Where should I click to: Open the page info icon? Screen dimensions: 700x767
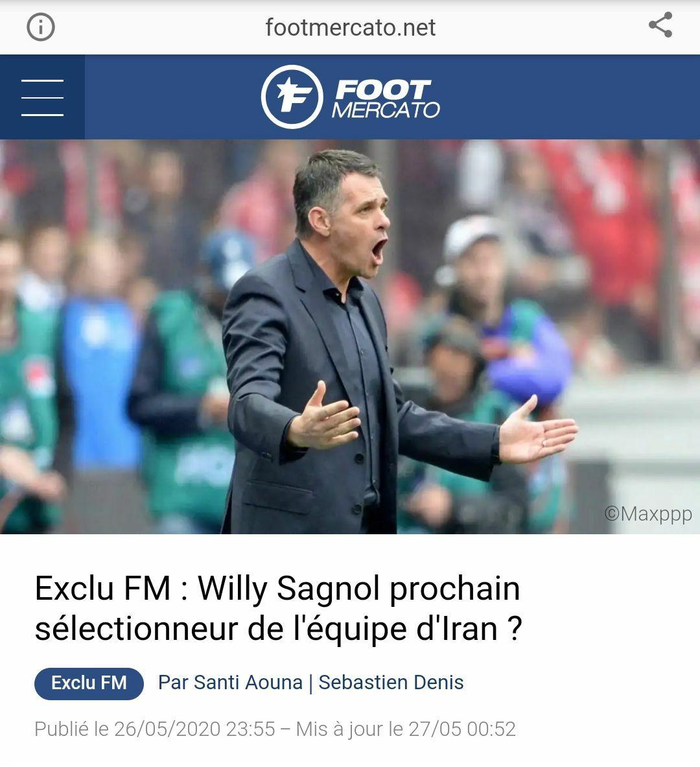41,27
